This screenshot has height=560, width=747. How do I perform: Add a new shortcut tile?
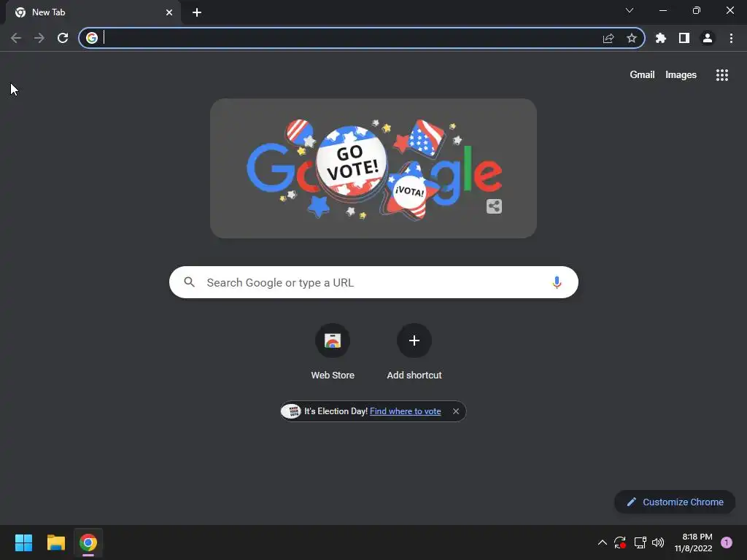pyautogui.click(x=414, y=352)
